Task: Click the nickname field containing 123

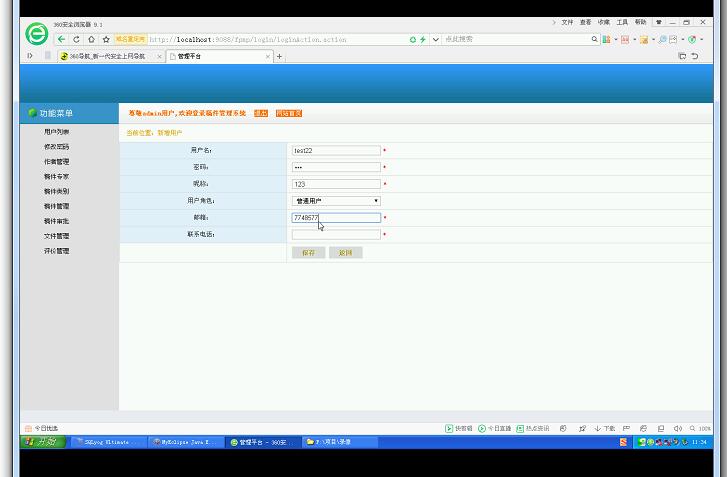Action: 336,184
